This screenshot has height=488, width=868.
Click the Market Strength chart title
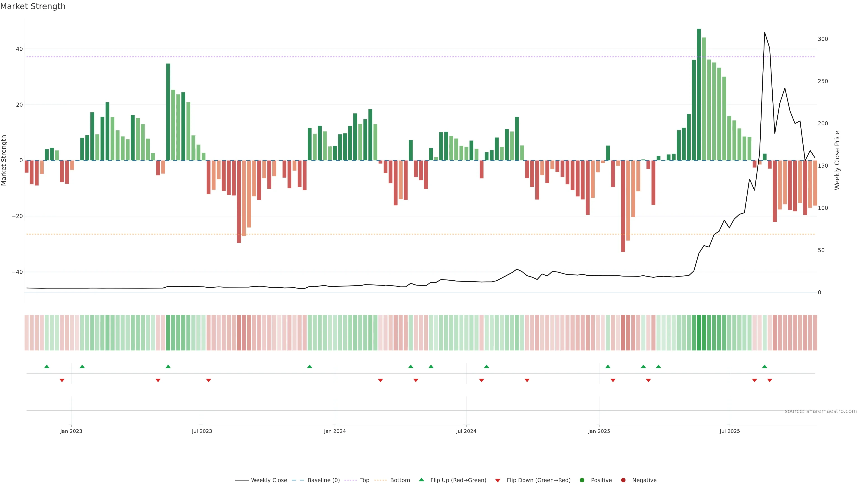[33, 6]
